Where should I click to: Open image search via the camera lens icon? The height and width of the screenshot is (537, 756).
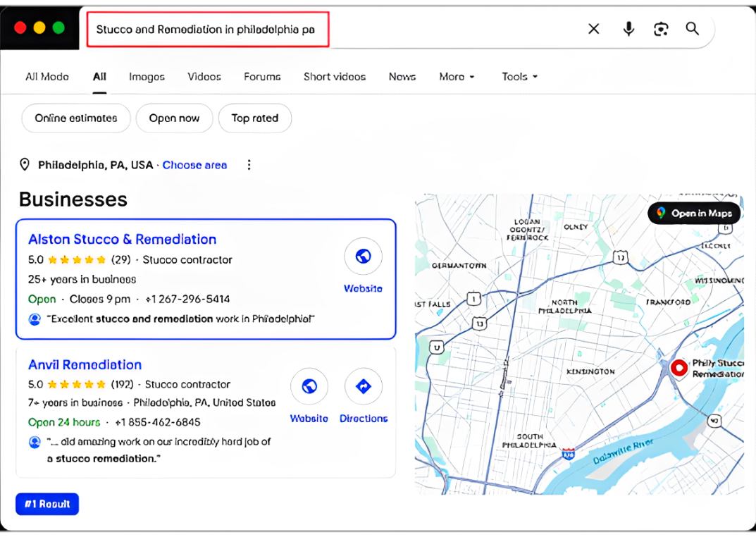coord(661,29)
